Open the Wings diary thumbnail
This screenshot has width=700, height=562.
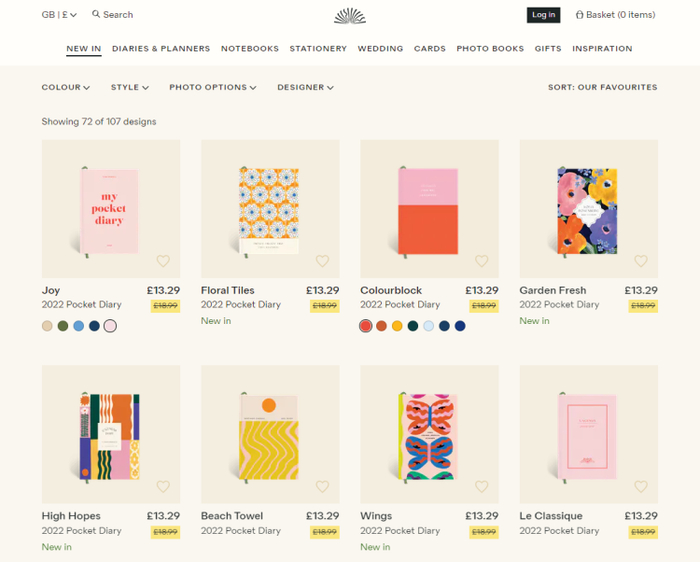pyautogui.click(x=429, y=435)
